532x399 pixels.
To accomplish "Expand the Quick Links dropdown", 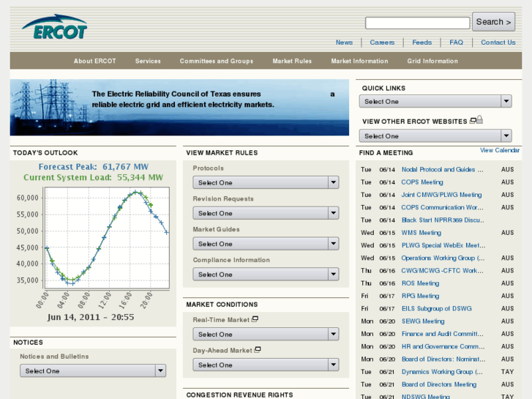I will point(435,101).
